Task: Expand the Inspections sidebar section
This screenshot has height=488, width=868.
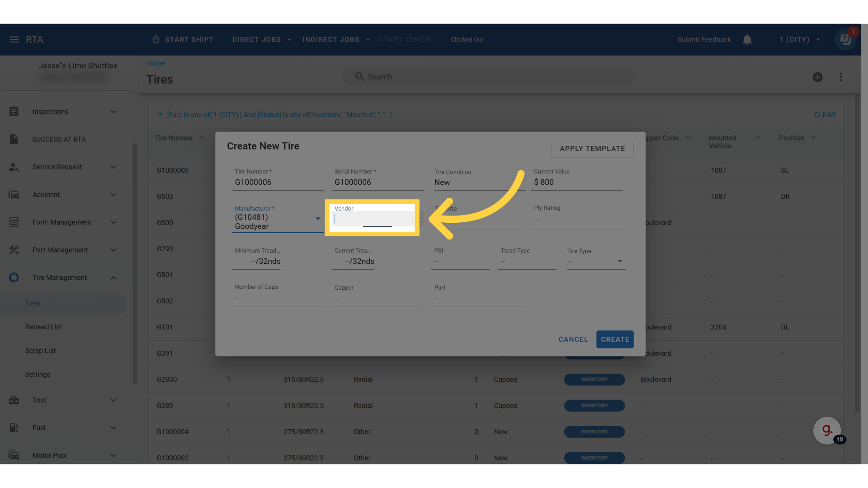Action: pyautogui.click(x=113, y=112)
